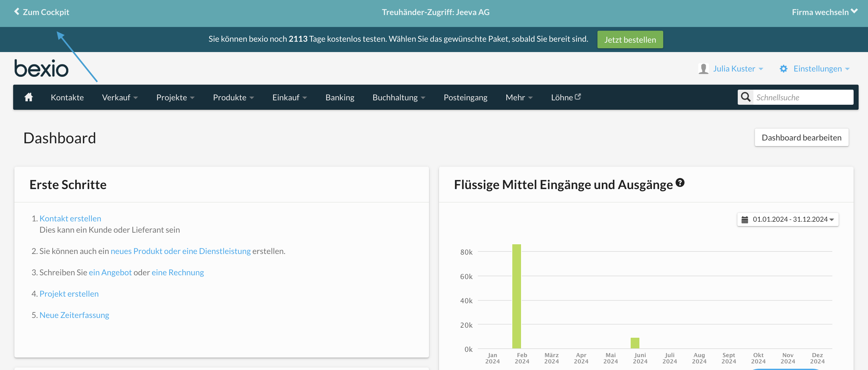Click the Einstellungen gear icon
This screenshot has width=868, height=370.
click(x=783, y=69)
